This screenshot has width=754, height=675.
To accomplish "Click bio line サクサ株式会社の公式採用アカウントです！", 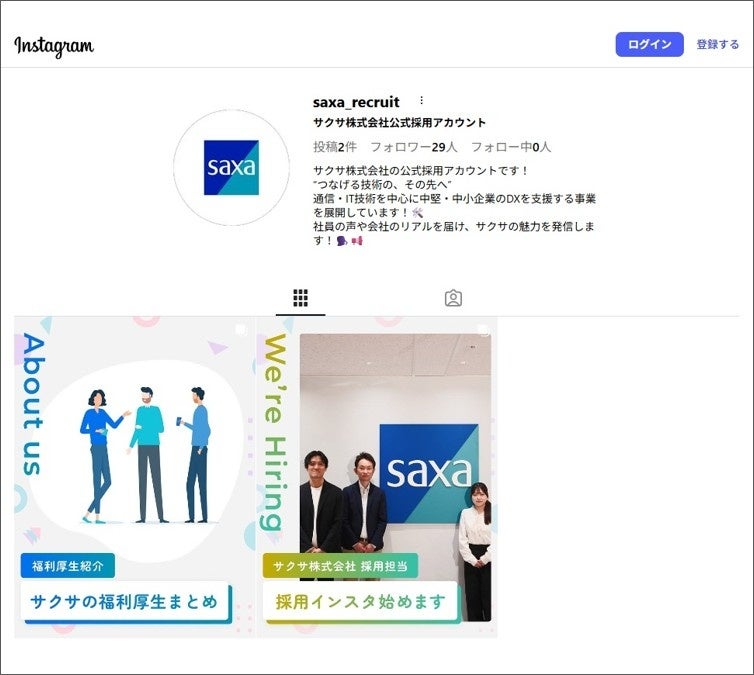I will click(421, 170).
